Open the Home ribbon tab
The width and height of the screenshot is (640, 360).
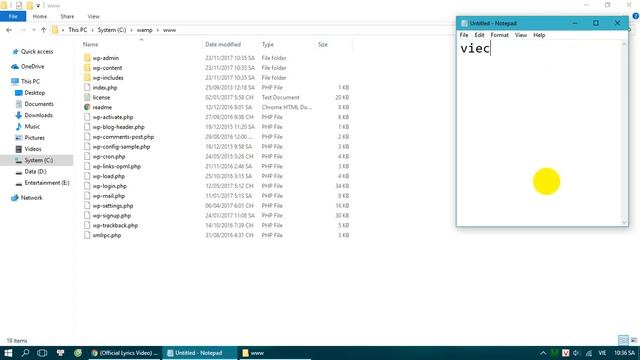tap(40, 16)
